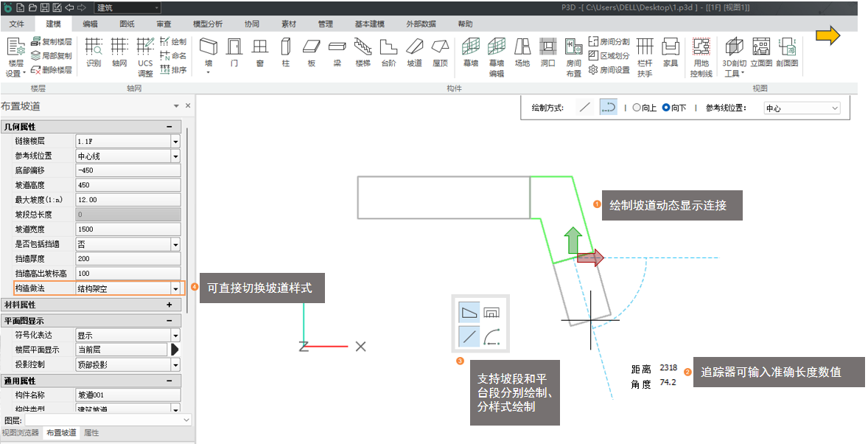868x444 pixels.
Task: Expand the 材料属性 section
Action: pyautogui.click(x=169, y=305)
